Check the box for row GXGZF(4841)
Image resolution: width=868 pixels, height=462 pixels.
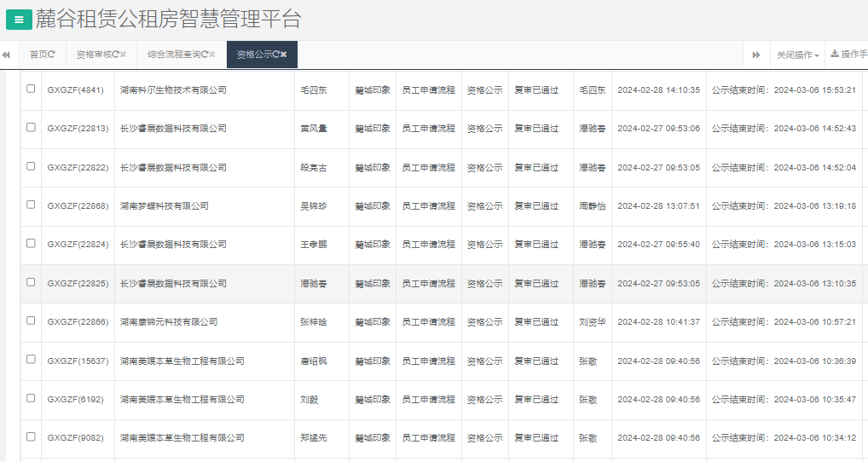click(31, 89)
